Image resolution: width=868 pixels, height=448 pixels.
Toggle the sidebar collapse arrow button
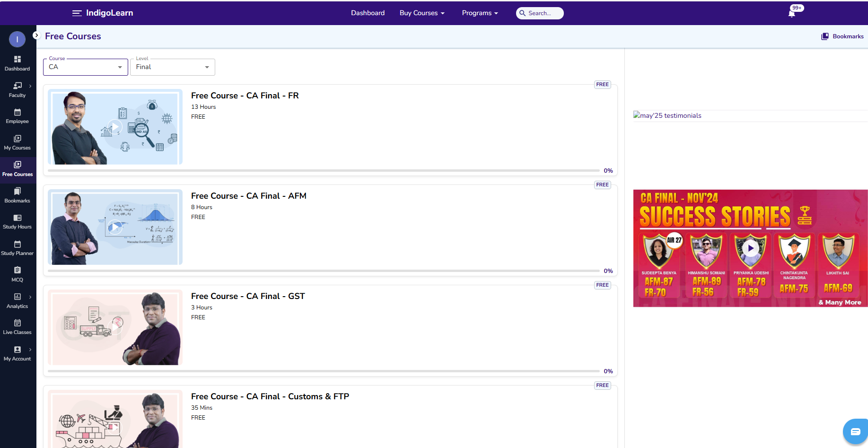click(36, 35)
